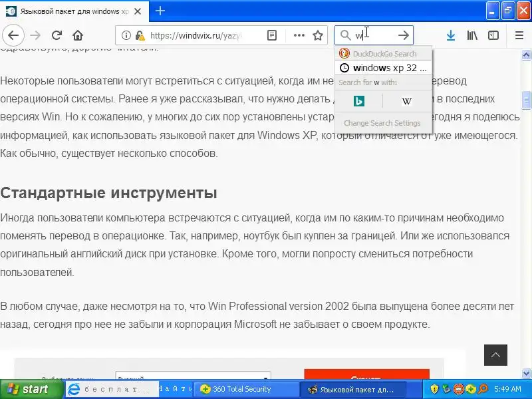Screen dimensions: 532x399
Task: Open the Windows start menu
Action: (31, 389)
